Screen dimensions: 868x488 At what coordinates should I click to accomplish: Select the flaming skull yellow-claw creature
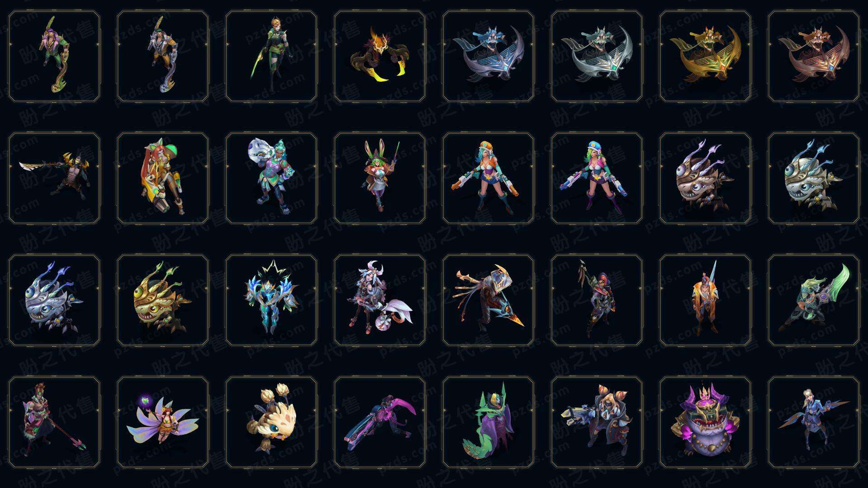coord(380,56)
